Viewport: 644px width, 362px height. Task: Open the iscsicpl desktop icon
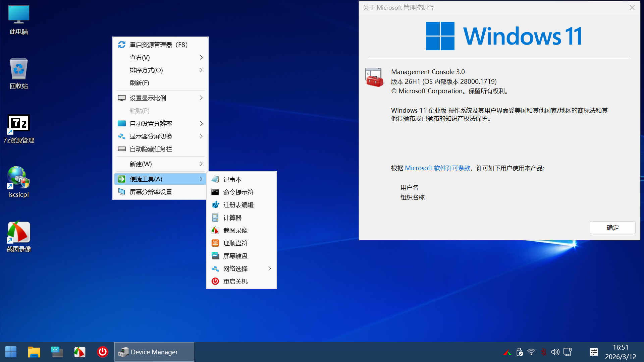tap(19, 178)
